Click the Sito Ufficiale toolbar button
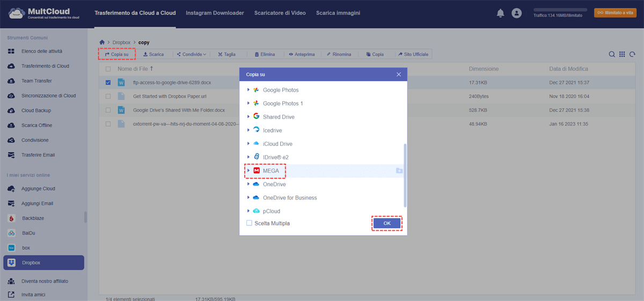Screen dimensions: 644x301 [413, 54]
